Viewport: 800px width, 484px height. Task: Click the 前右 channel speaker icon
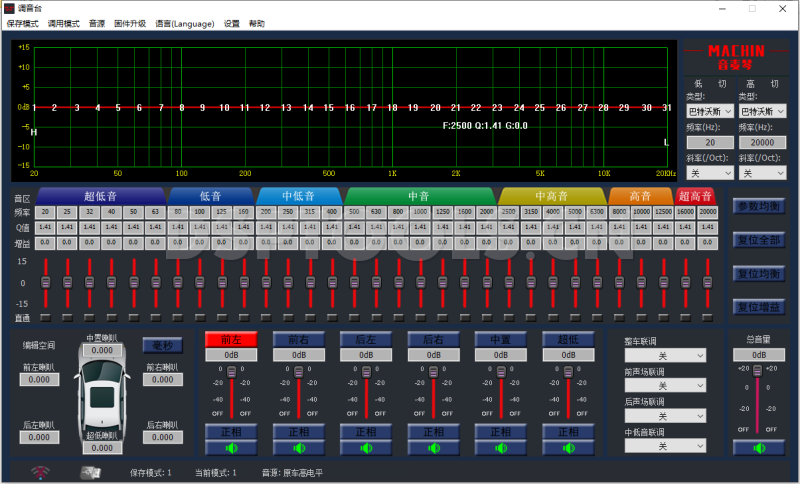coord(298,448)
